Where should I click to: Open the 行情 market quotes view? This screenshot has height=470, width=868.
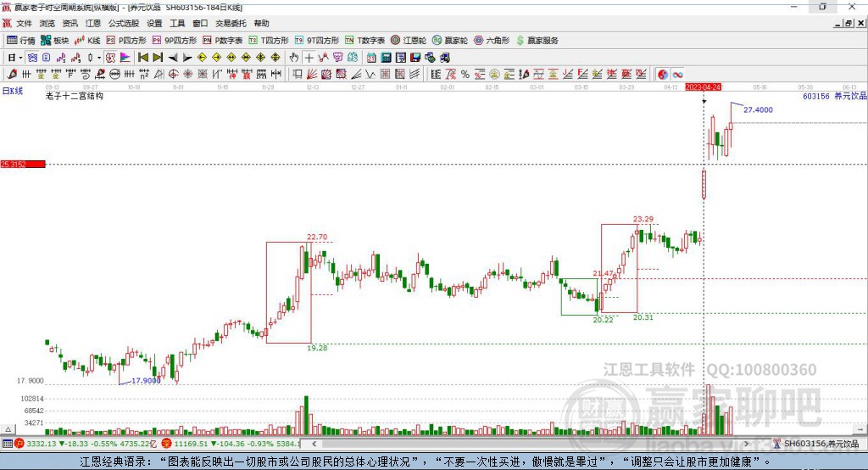point(20,41)
